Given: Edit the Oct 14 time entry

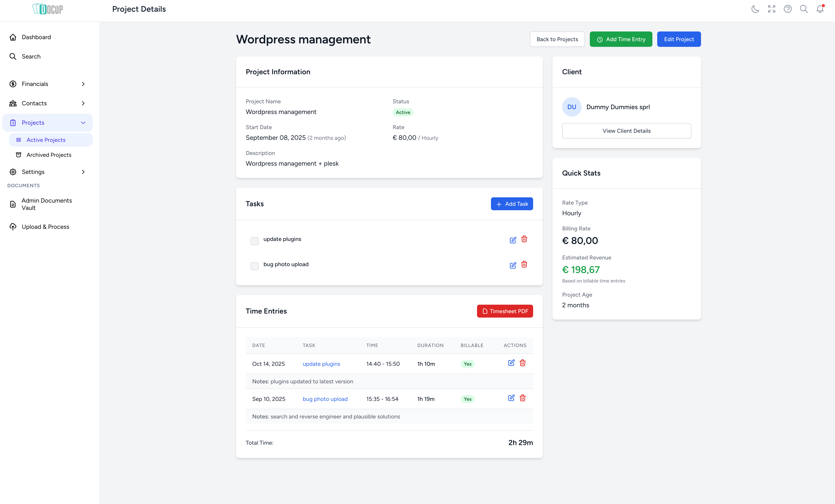Looking at the screenshot, I should (x=511, y=363).
